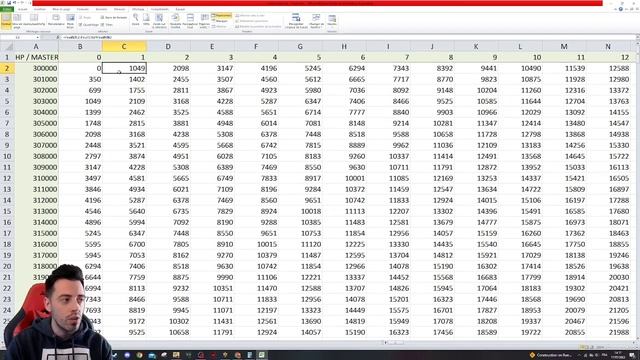Click the undo arrow in quick access toolbar
This screenshot has width=640, height=360.
point(15,3)
